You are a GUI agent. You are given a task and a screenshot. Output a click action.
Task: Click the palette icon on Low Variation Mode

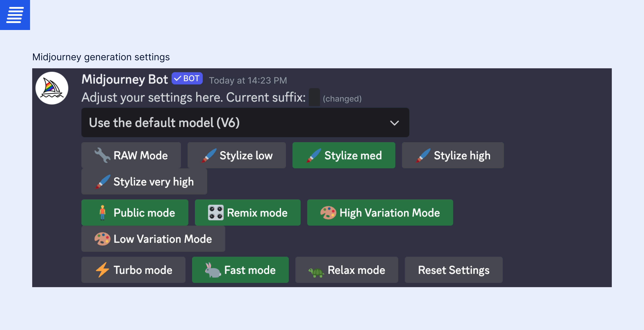[x=103, y=239]
